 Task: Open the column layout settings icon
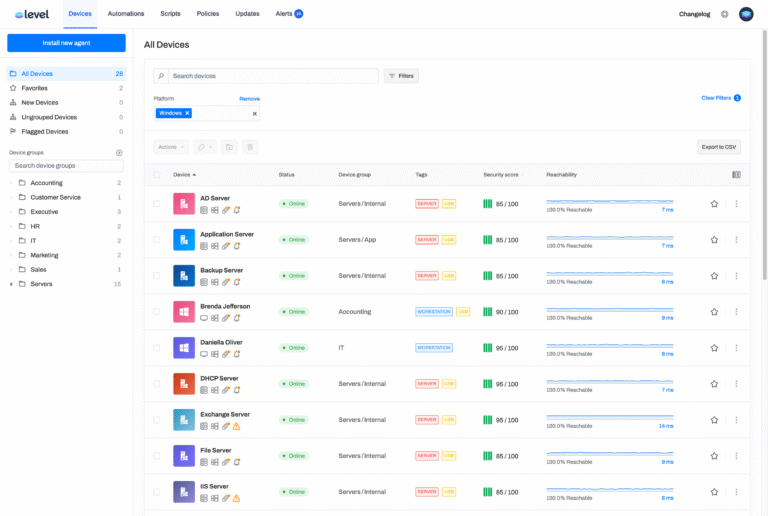click(x=736, y=175)
